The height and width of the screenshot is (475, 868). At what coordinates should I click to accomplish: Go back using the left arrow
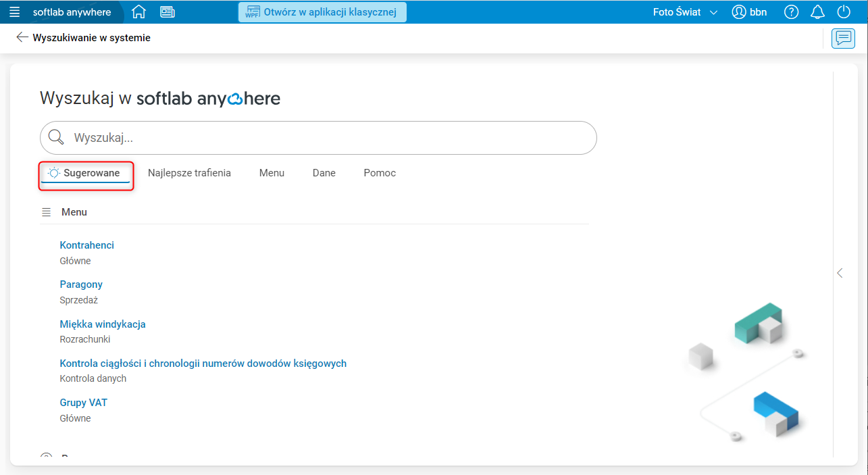pyautogui.click(x=22, y=37)
